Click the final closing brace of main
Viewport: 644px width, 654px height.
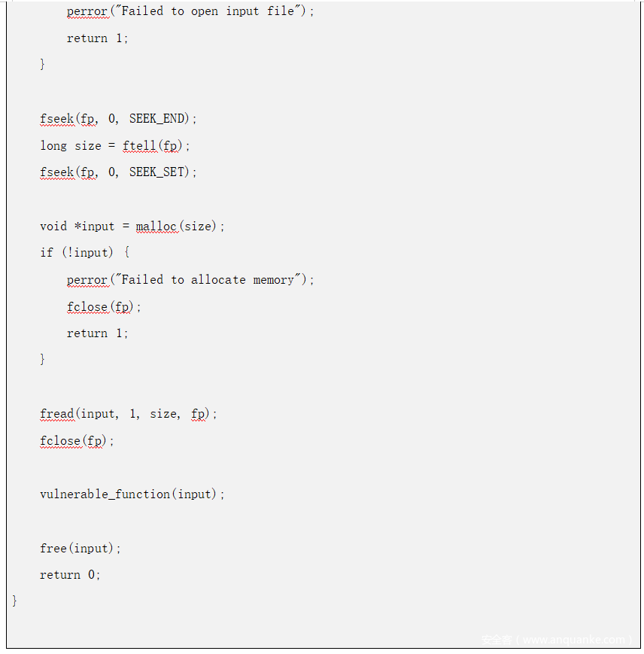click(14, 601)
